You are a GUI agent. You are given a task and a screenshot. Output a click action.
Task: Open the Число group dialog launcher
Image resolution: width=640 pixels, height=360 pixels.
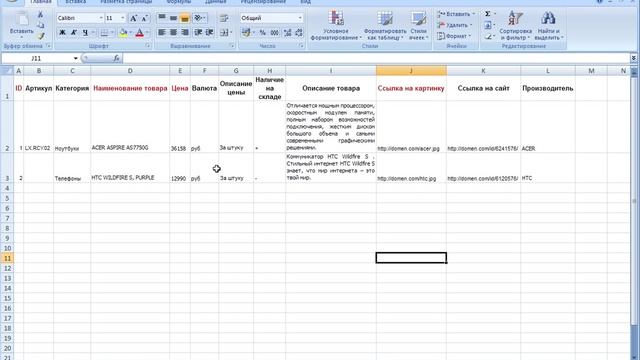(301, 46)
